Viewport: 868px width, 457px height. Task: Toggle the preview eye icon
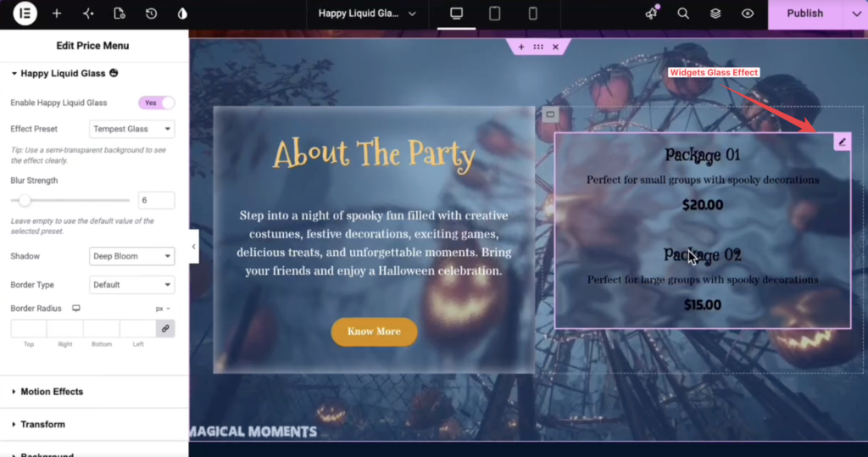748,14
